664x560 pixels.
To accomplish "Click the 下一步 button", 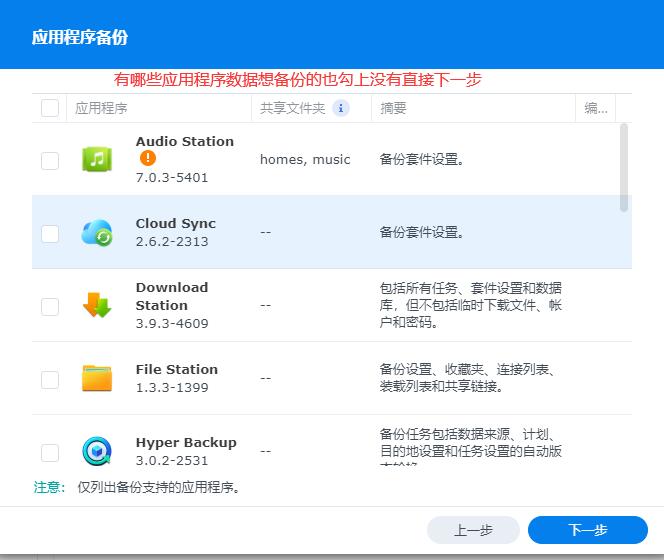I will [588, 530].
